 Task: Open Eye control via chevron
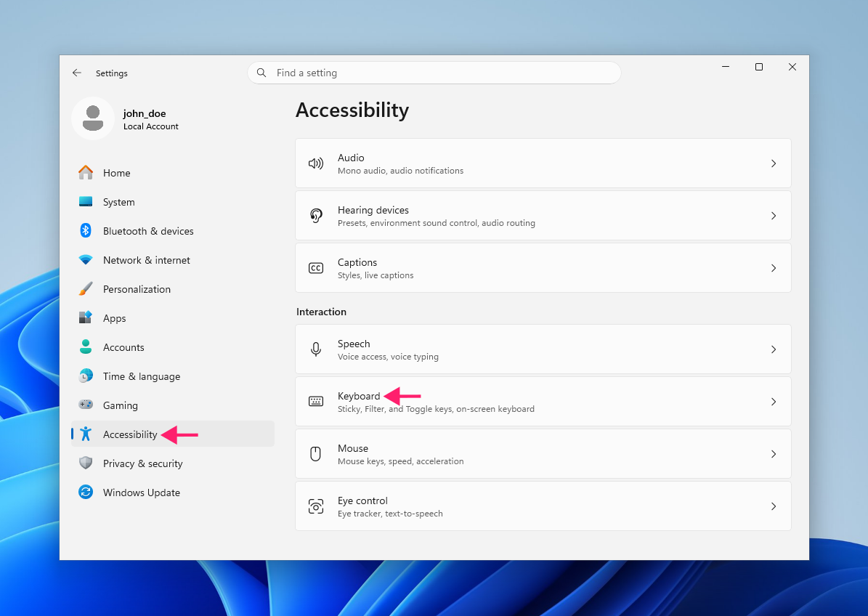pos(774,506)
